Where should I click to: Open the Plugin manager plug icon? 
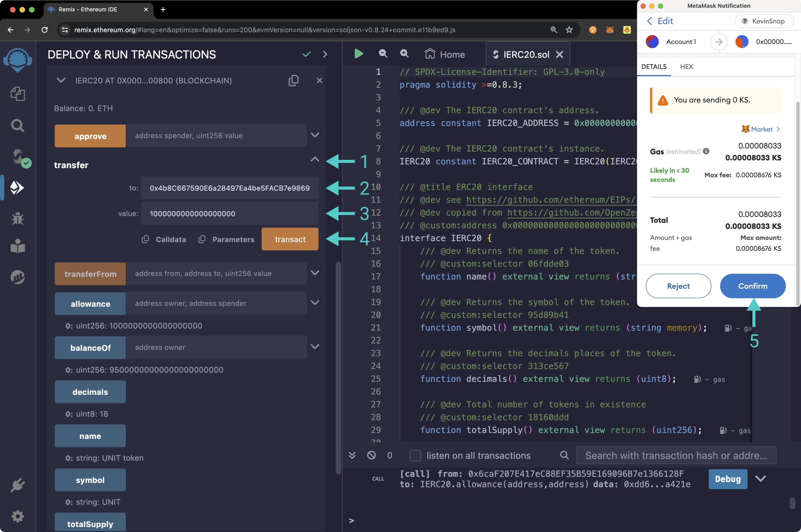18,485
